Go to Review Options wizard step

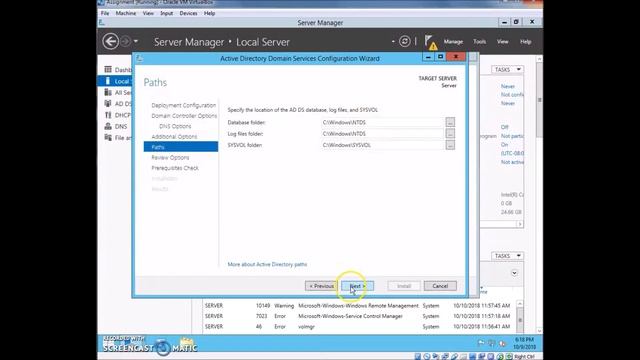click(x=170, y=158)
